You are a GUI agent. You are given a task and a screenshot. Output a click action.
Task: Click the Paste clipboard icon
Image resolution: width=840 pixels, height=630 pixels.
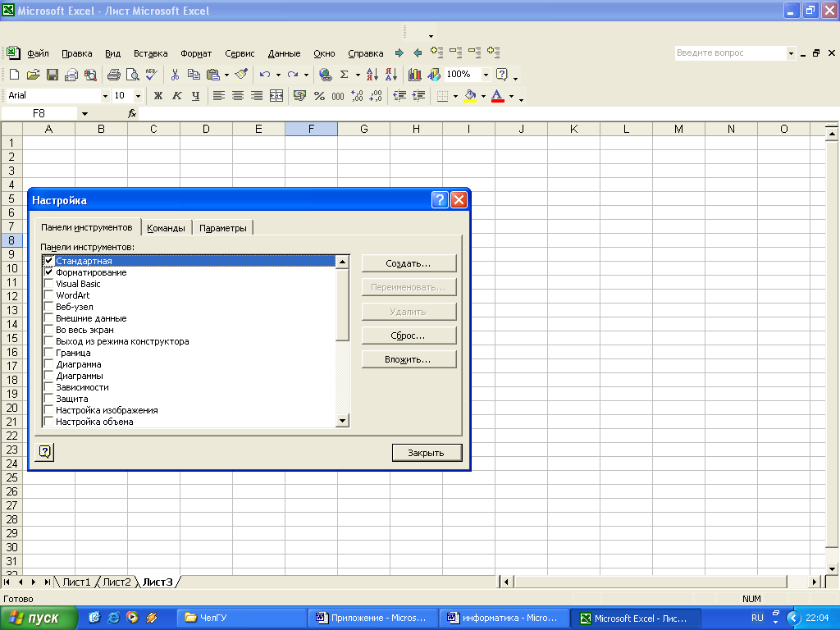(213, 75)
